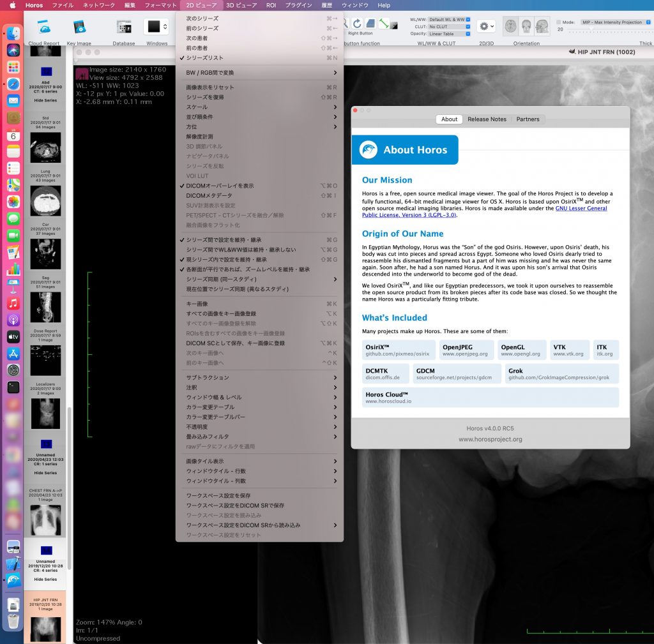Open the Cloud Report toolbar icon
Viewport: 654px width, 644px height.
click(44, 27)
